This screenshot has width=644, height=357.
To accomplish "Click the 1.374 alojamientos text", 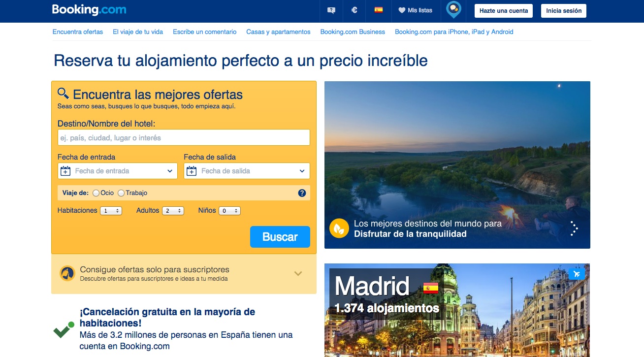I will [x=386, y=308].
